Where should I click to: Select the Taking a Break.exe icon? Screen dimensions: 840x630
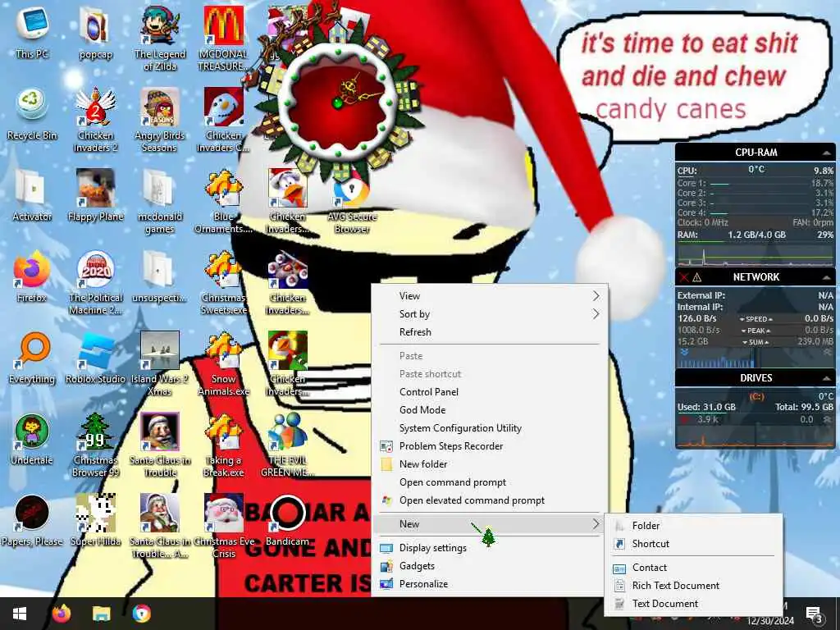[x=223, y=444]
